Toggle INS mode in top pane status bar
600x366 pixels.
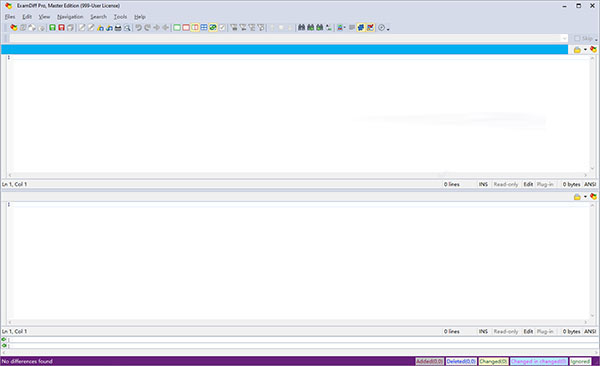(483, 184)
